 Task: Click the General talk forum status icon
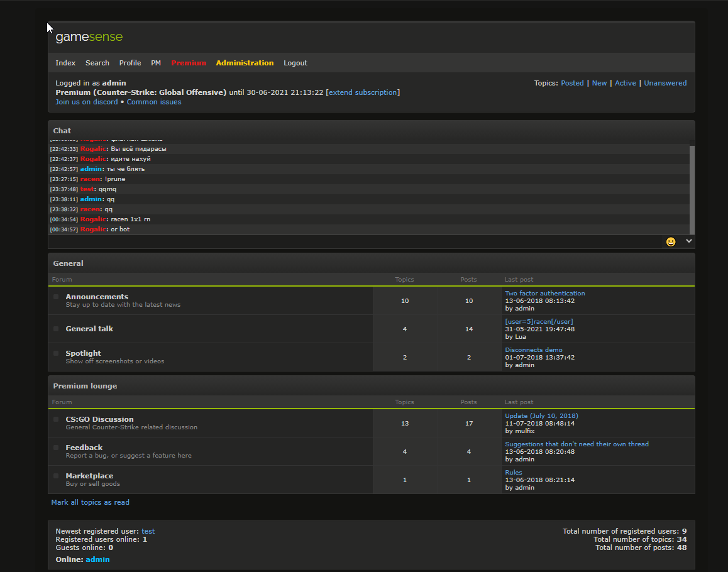coord(56,329)
